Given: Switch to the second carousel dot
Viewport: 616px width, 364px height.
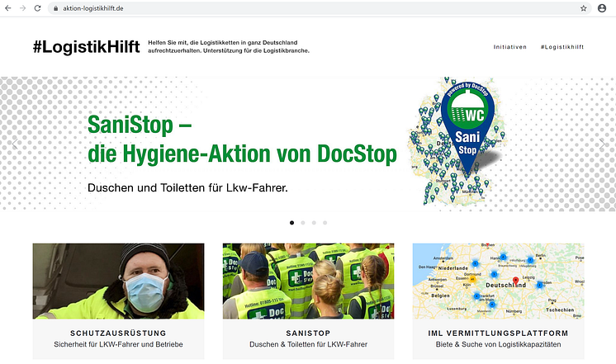Looking at the screenshot, I should pyautogui.click(x=303, y=223).
